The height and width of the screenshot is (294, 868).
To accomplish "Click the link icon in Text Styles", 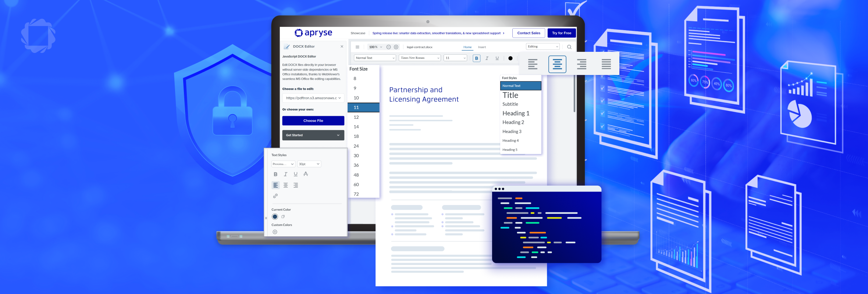I will click(x=275, y=196).
